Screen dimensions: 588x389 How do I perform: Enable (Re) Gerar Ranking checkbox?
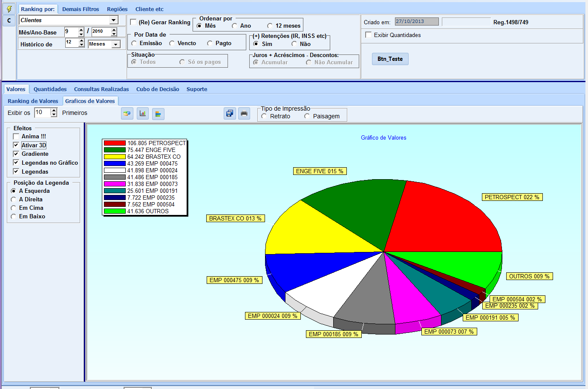tap(133, 22)
